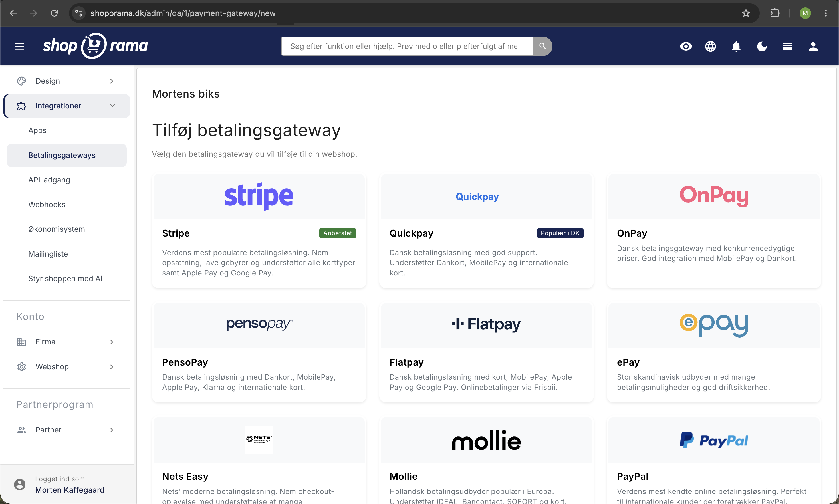839x504 pixels.
Task: Toggle dark mode with the moon icon
Action: click(x=762, y=46)
